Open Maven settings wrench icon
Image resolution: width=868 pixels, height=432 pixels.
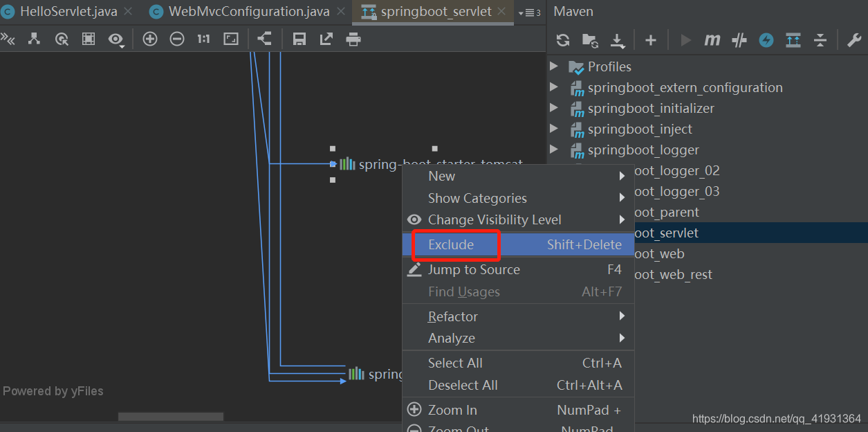point(854,40)
